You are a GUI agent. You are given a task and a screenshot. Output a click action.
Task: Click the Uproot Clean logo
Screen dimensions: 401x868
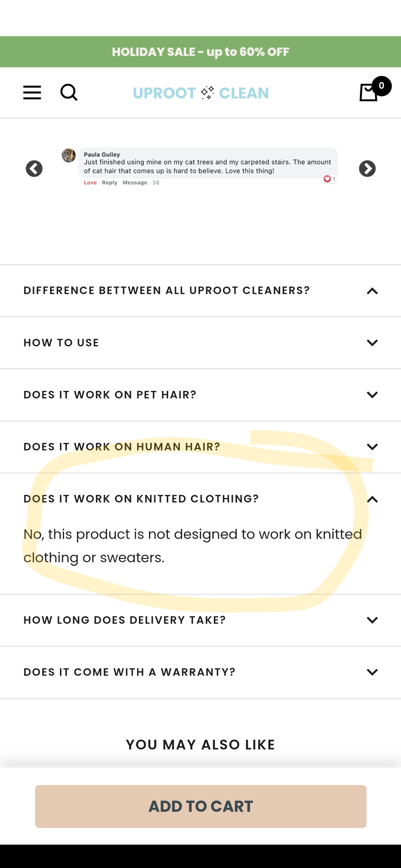200,93
